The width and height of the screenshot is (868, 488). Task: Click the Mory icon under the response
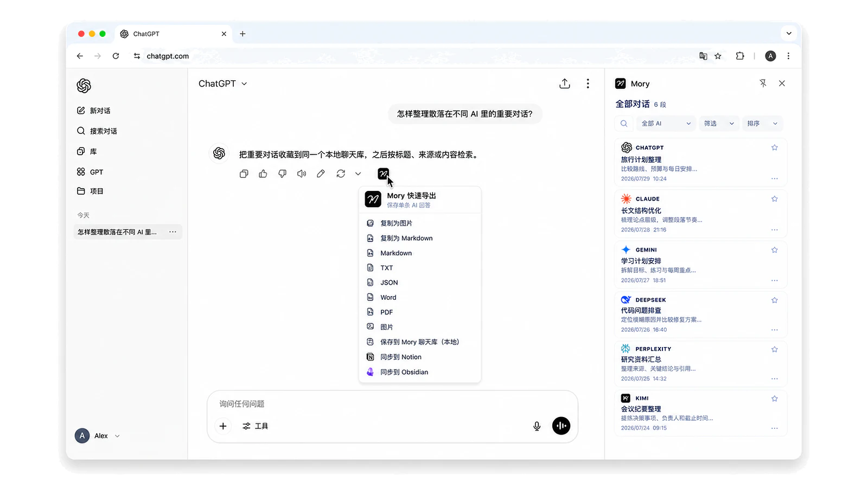coord(383,174)
